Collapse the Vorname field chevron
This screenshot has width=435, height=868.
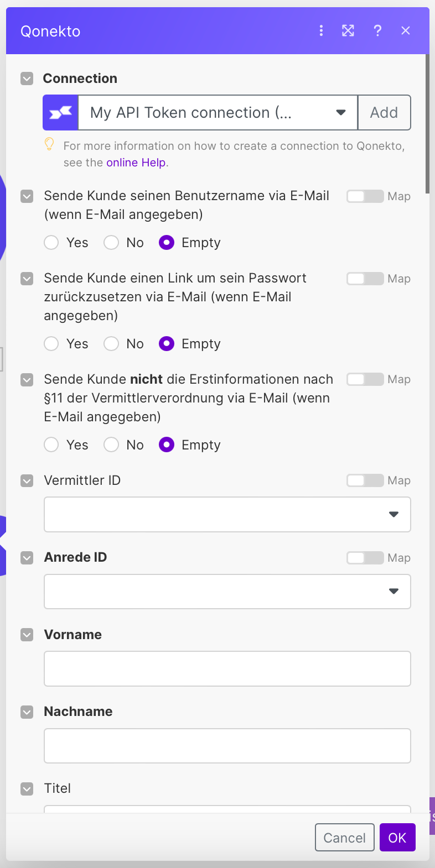pos(27,635)
